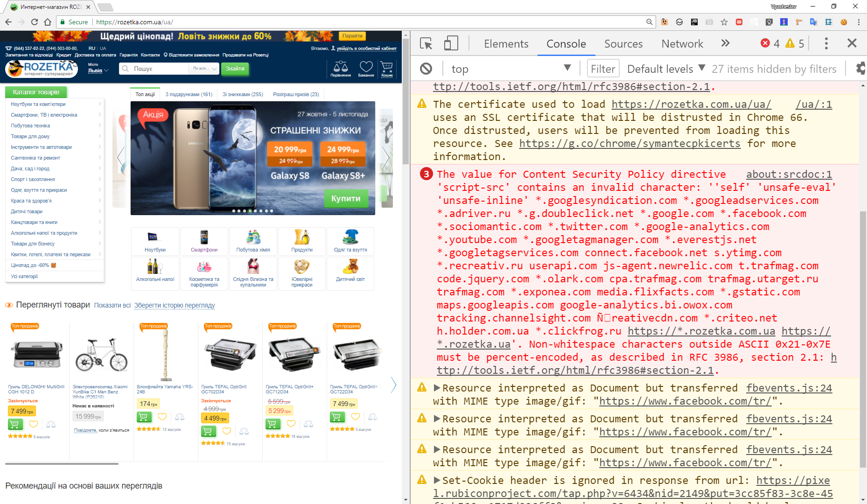Go to previous banner slide arrow
867x504 pixels.
pyautogui.click(x=120, y=158)
